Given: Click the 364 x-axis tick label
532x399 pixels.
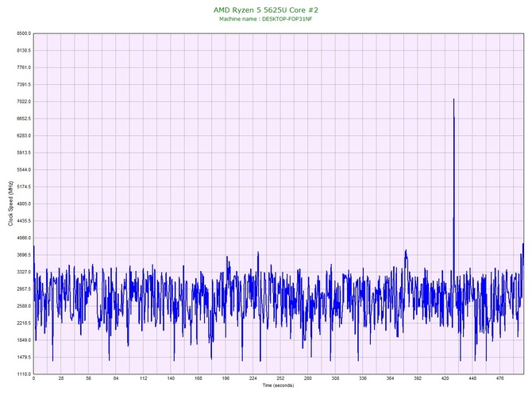Looking at the screenshot, I should [390, 378].
